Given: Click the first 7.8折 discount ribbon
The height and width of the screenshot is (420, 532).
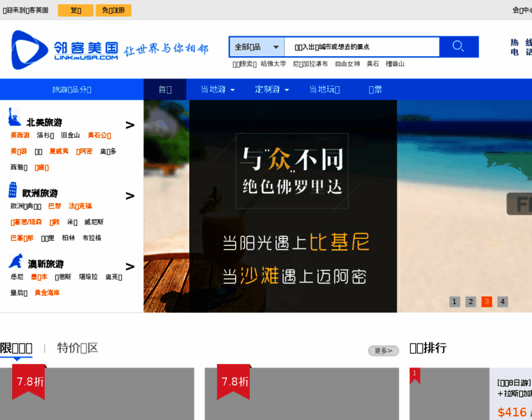Looking at the screenshot, I should (29, 381).
